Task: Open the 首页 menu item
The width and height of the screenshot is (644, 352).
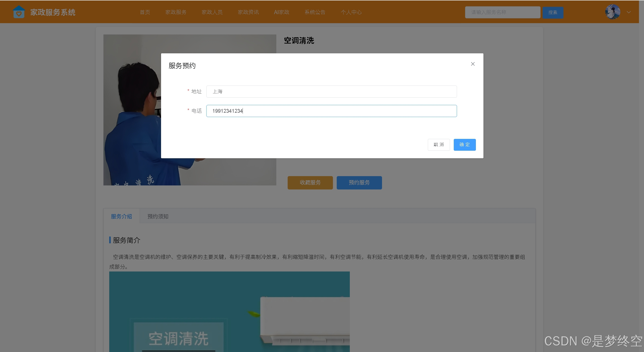Action: coord(145,12)
